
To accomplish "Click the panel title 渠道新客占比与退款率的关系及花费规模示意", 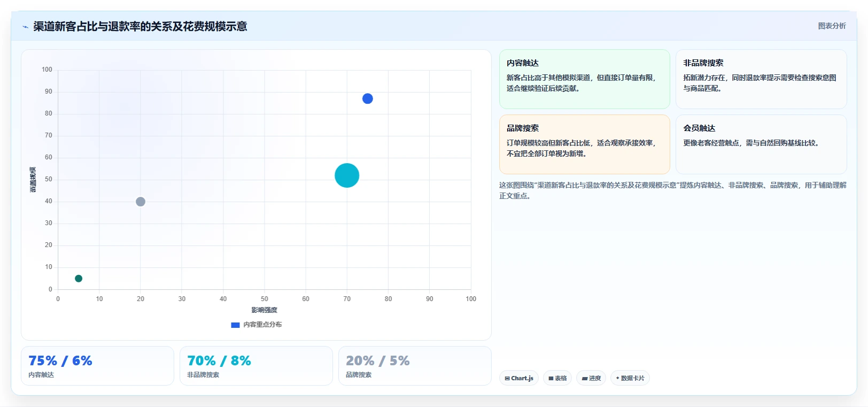I will 140,27.
